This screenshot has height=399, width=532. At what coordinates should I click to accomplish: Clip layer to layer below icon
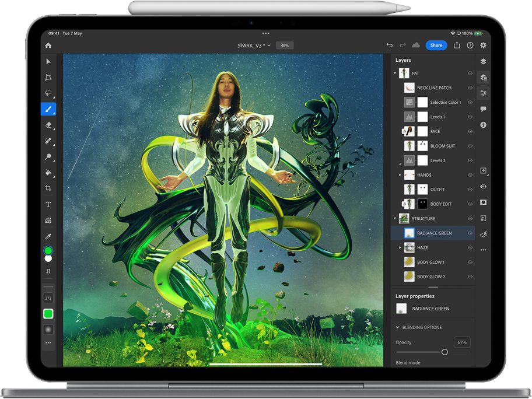(x=484, y=219)
